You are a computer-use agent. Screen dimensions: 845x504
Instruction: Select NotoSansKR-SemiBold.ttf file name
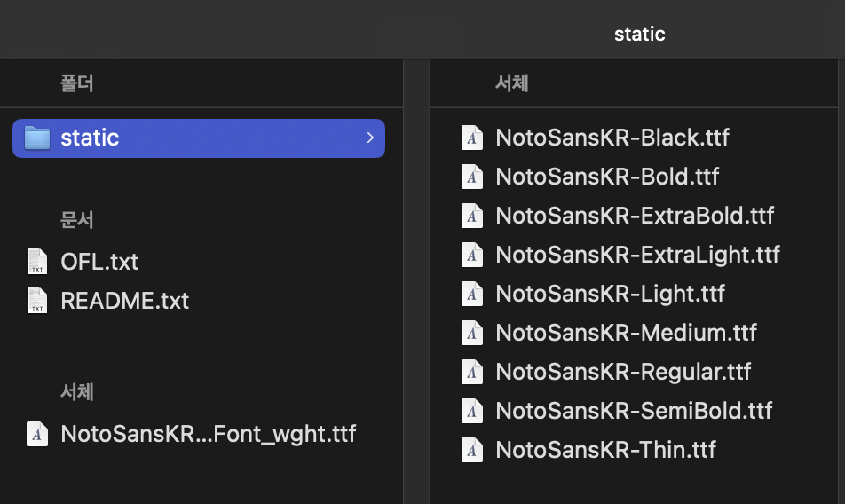coord(634,411)
